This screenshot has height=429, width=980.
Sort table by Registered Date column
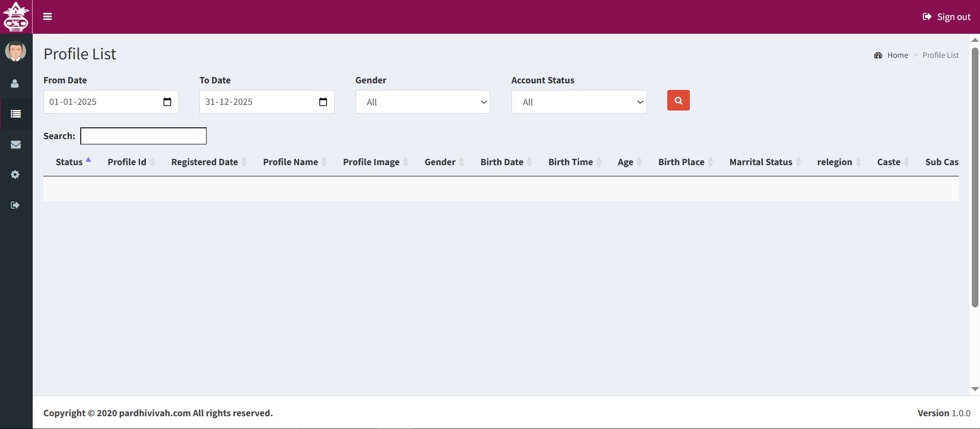[205, 162]
